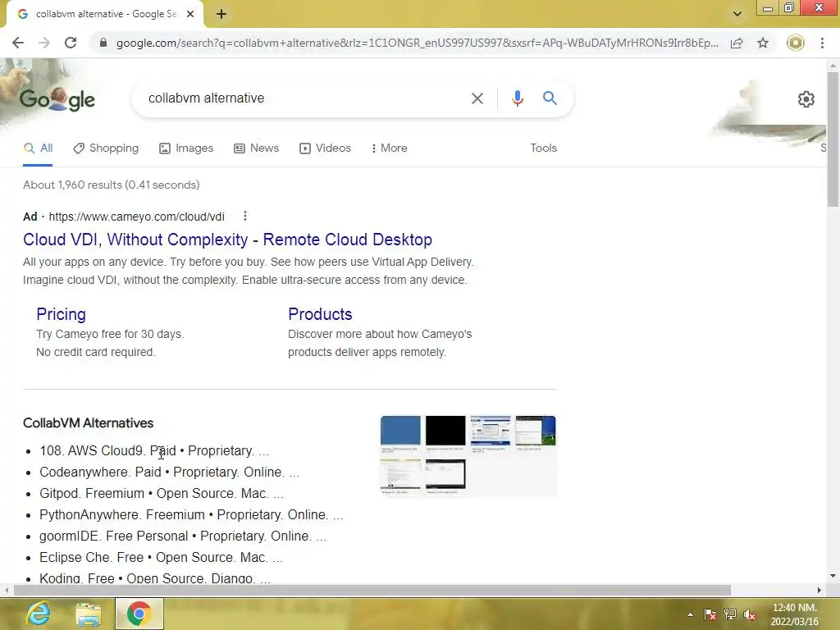840x630 pixels.
Task: Go back to the previous page
Action: (x=18, y=43)
